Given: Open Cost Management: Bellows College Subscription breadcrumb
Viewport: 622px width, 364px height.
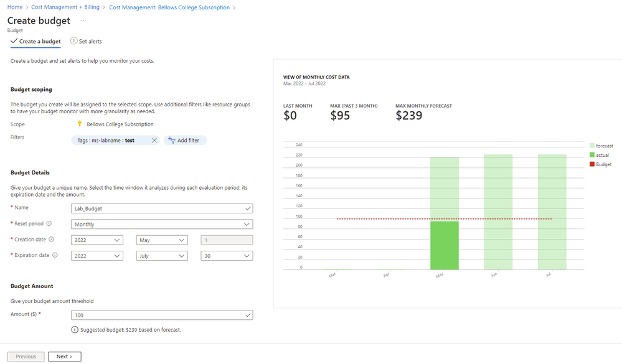Looking at the screenshot, I should [169, 7].
